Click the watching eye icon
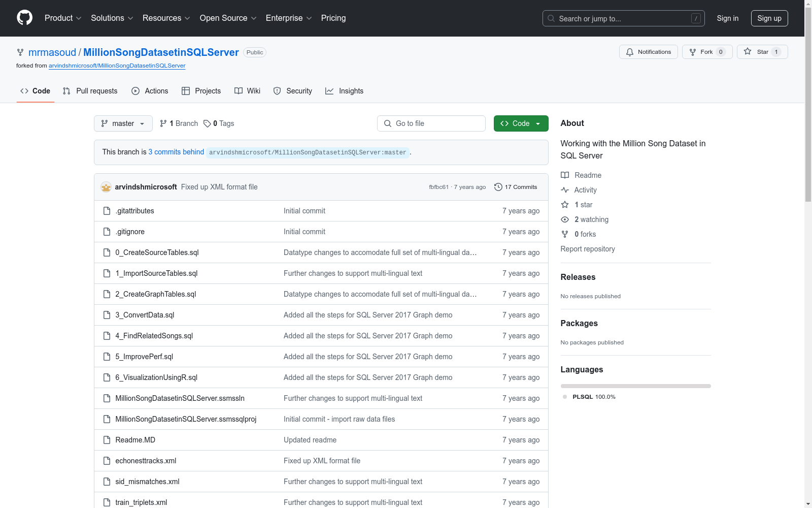The height and width of the screenshot is (508, 812). tap(565, 219)
